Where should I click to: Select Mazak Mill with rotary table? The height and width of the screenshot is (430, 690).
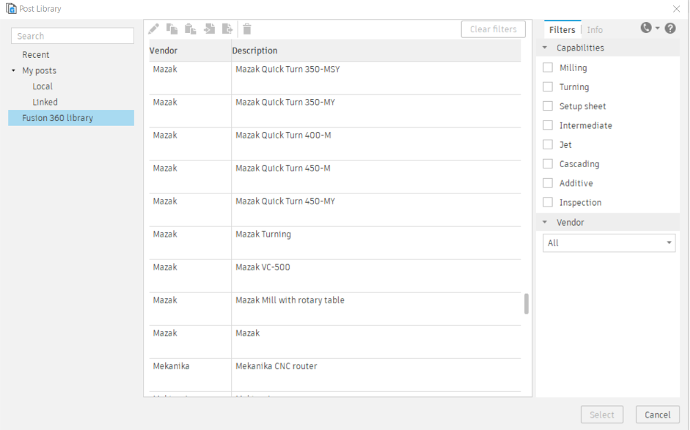click(x=335, y=309)
